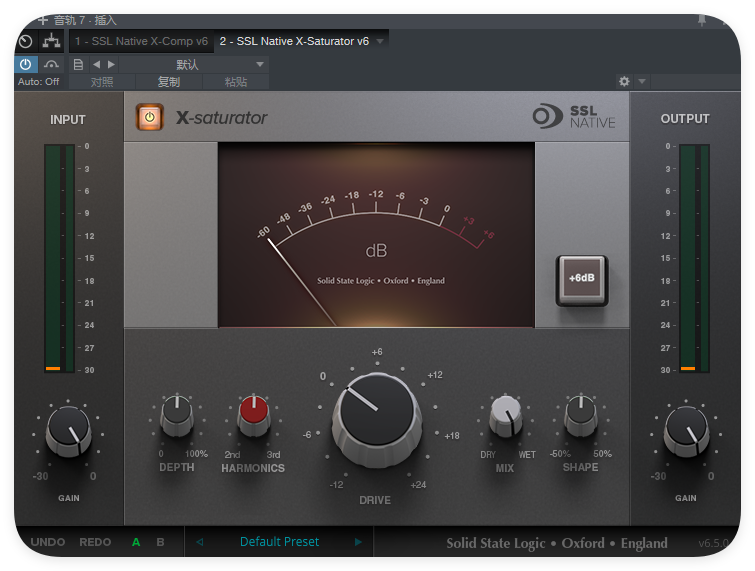Click the large DRIVE knob

click(x=377, y=419)
